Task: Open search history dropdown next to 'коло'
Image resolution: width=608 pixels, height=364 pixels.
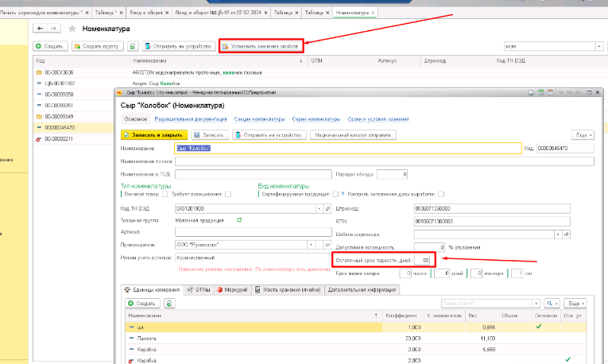Action: pos(599,46)
